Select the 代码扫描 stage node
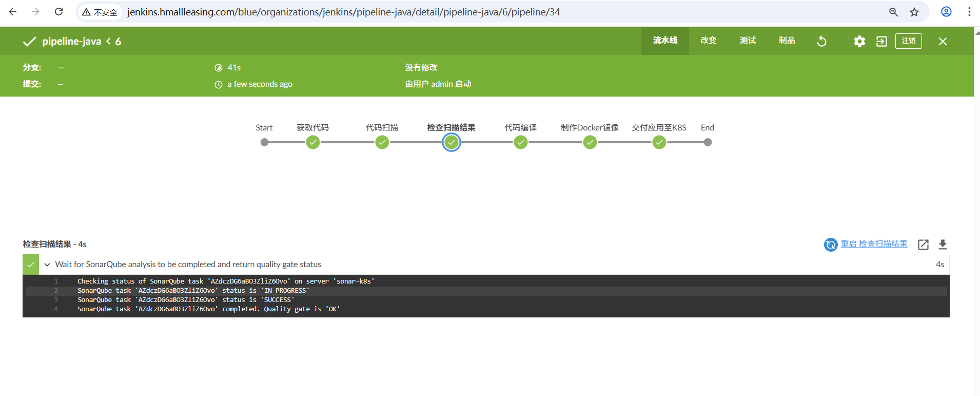This screenshot has height=396, width=980. coord(382,142)
